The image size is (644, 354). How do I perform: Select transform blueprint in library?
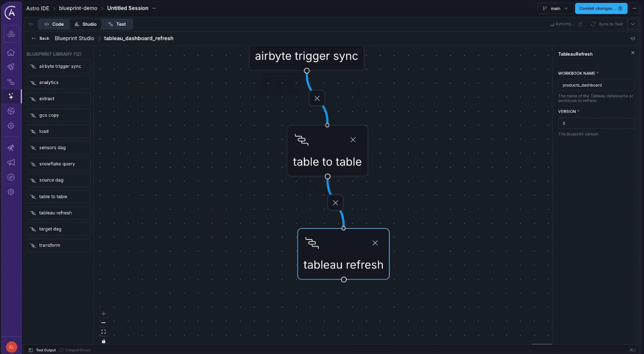59,245
